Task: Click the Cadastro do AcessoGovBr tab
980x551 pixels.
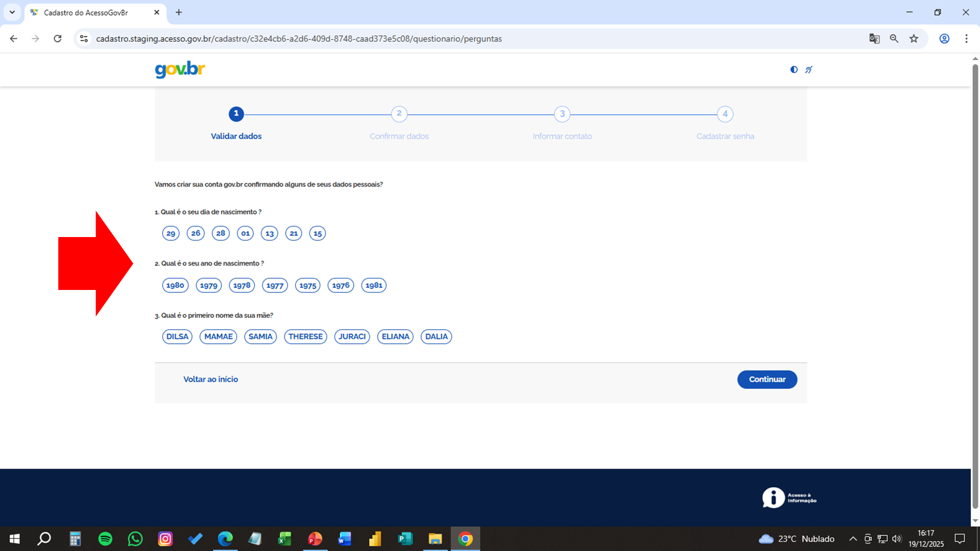Action: tap(86, 13)
